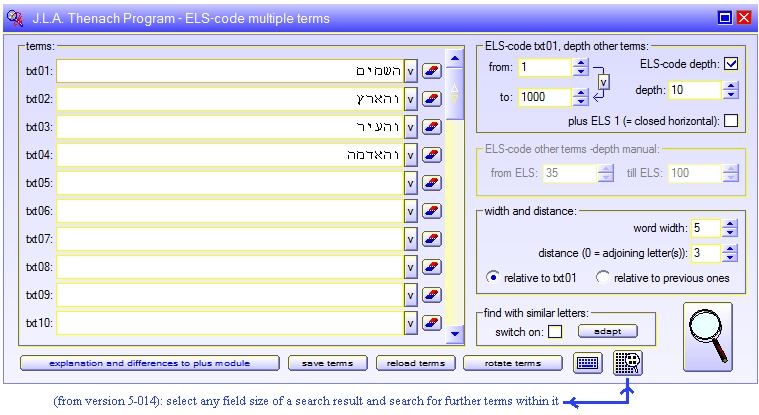Open the txt09 term dropdown
This screenshot has height=415, width=759.
[410, 295]
